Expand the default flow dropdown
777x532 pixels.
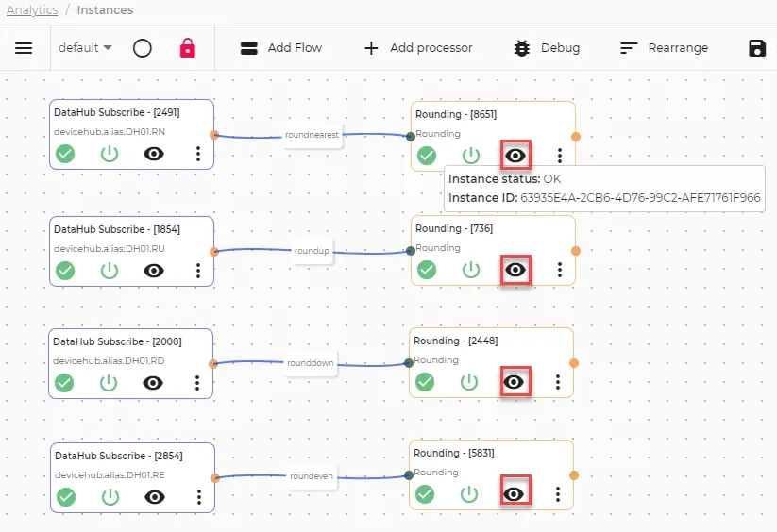85,47
